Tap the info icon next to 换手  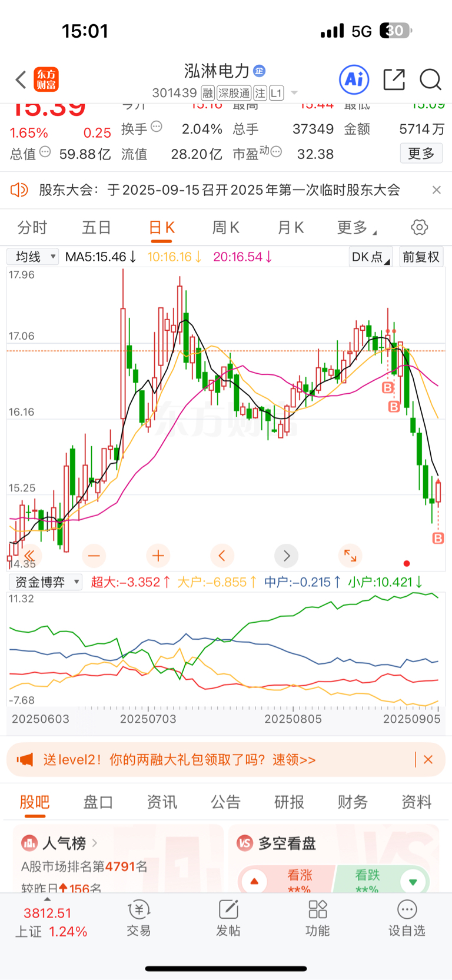tap(157, 126)
